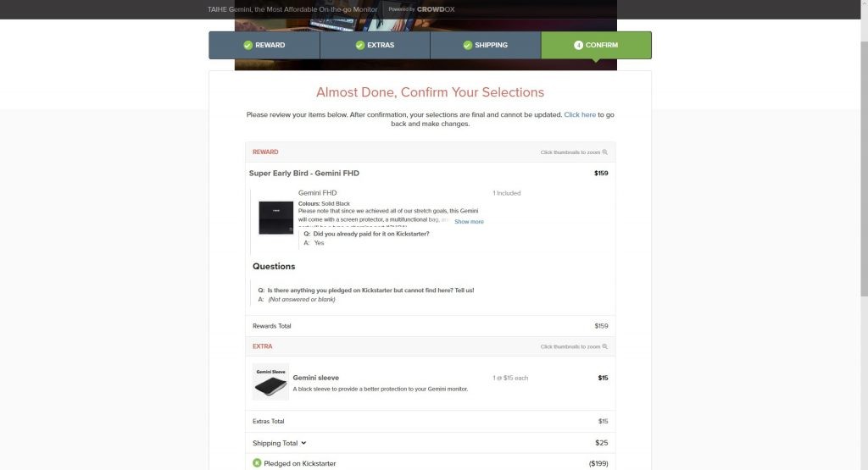Click the checkmark icon on Extras step
The image size is (868, 470).
[x=359, y=46]
